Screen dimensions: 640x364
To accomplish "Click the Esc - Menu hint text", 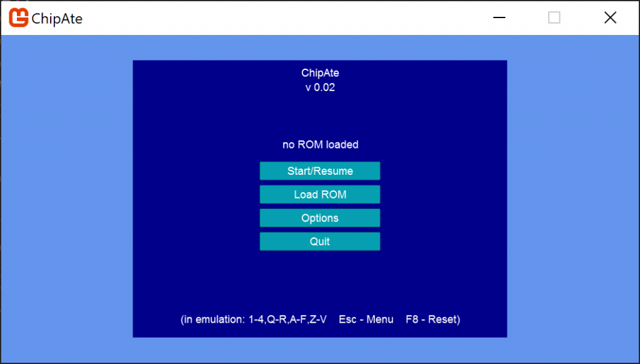I will coord(366,319).
